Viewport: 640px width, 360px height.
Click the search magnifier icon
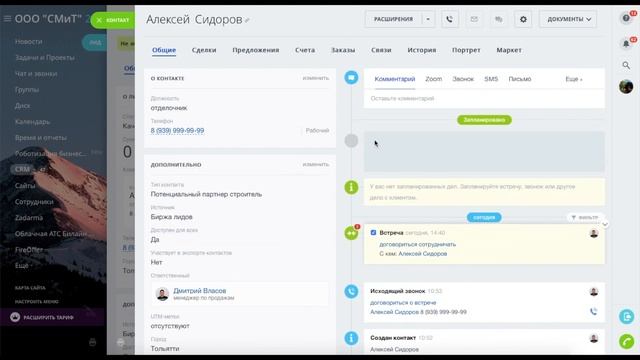tap(626, 65)
